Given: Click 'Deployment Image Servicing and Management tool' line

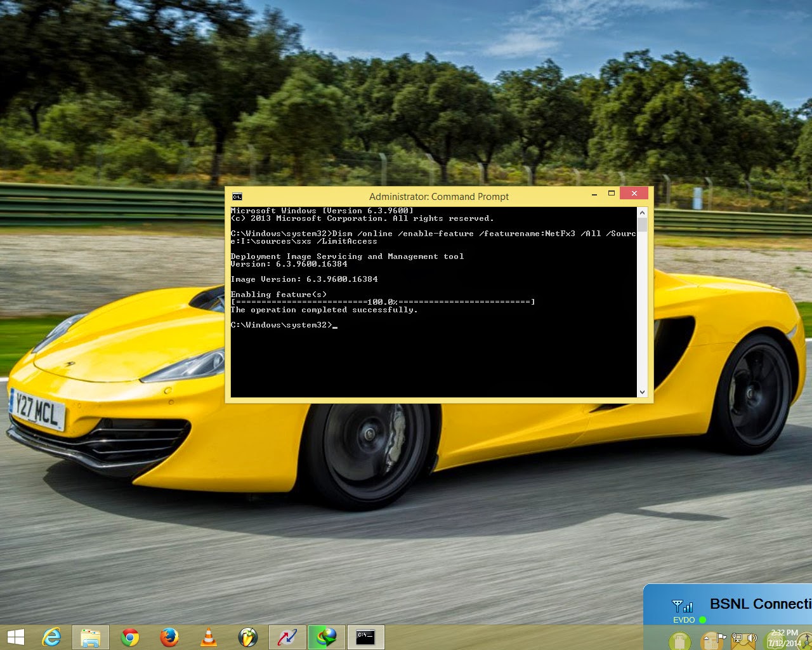Looking at the screenshot, I should (x=348, y=256).
